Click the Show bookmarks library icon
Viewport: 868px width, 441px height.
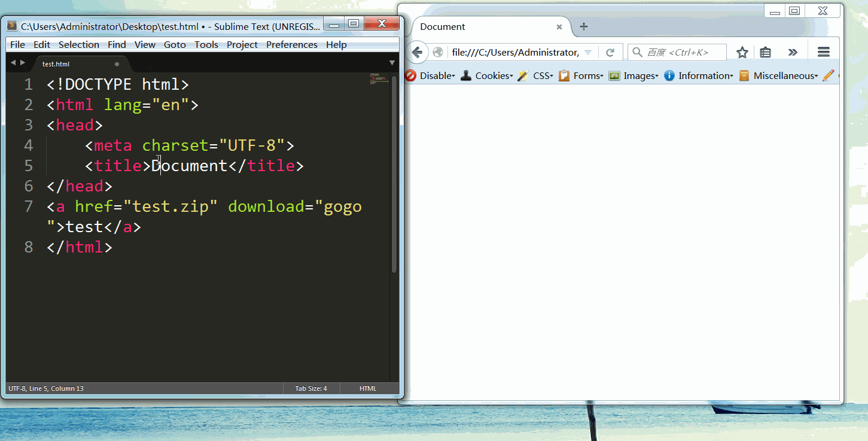tap(765, 52)
